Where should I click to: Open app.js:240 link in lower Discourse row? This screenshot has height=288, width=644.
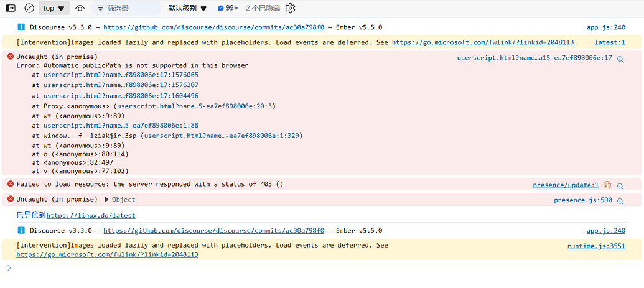click(606, 231)
